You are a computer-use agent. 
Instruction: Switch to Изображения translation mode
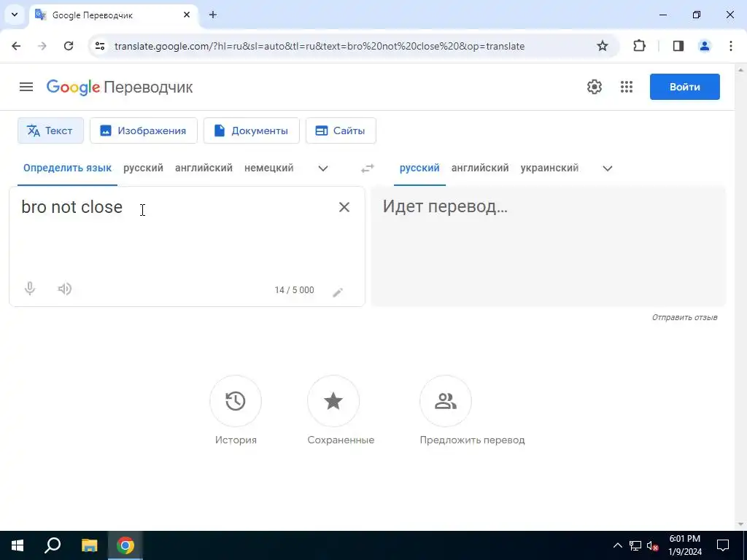coord(144,131)
